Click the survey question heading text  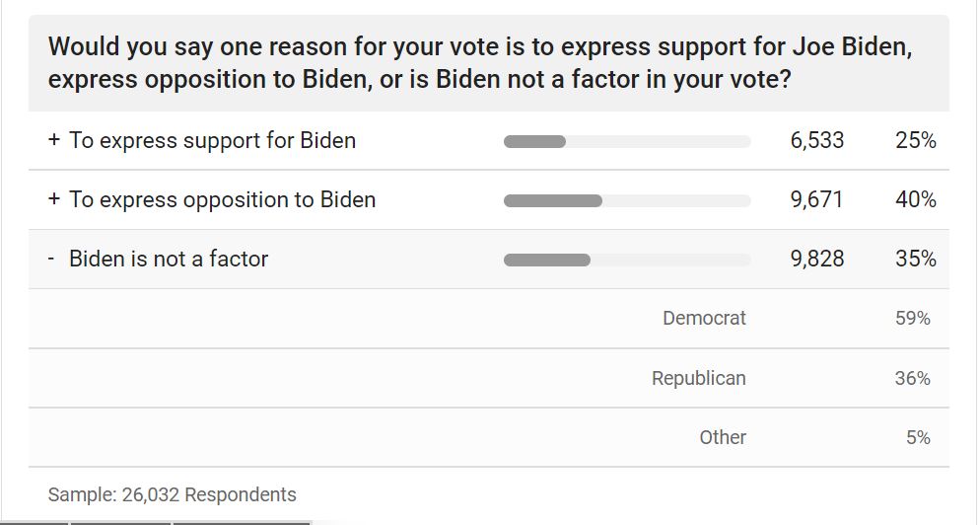click(479, 62)
